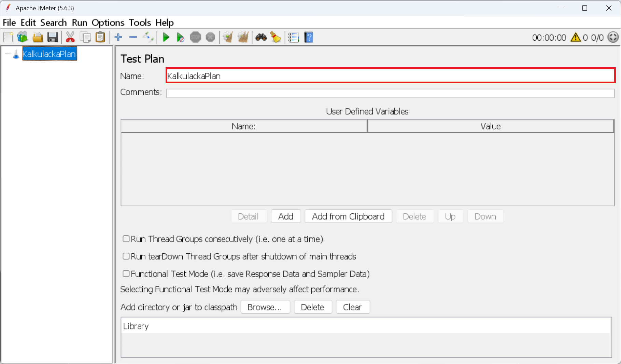Click the 00:00:00 elapsed time display
Screen dimensions: 621x364
[x=549, y=38]
